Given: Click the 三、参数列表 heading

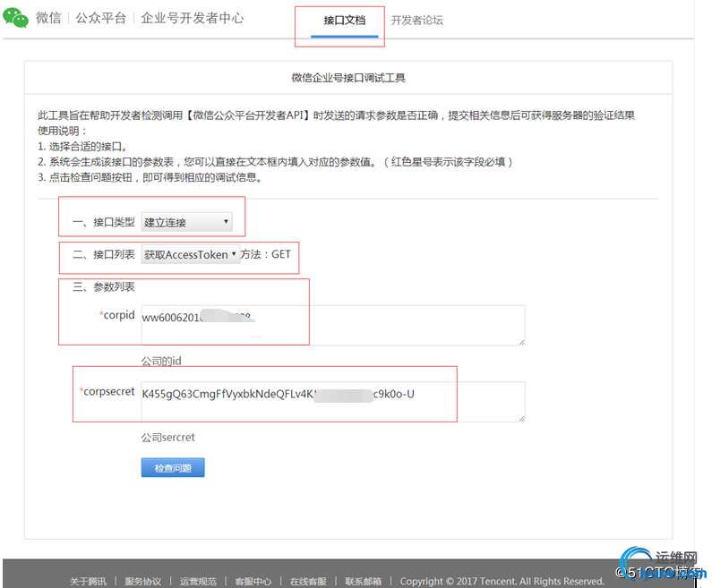Looking at the screenshot, I should 104,286.
